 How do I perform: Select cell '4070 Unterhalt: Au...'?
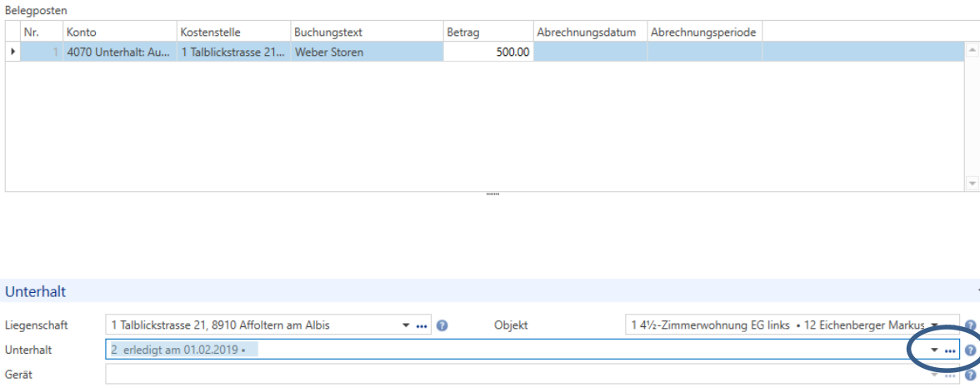(119, 52)
